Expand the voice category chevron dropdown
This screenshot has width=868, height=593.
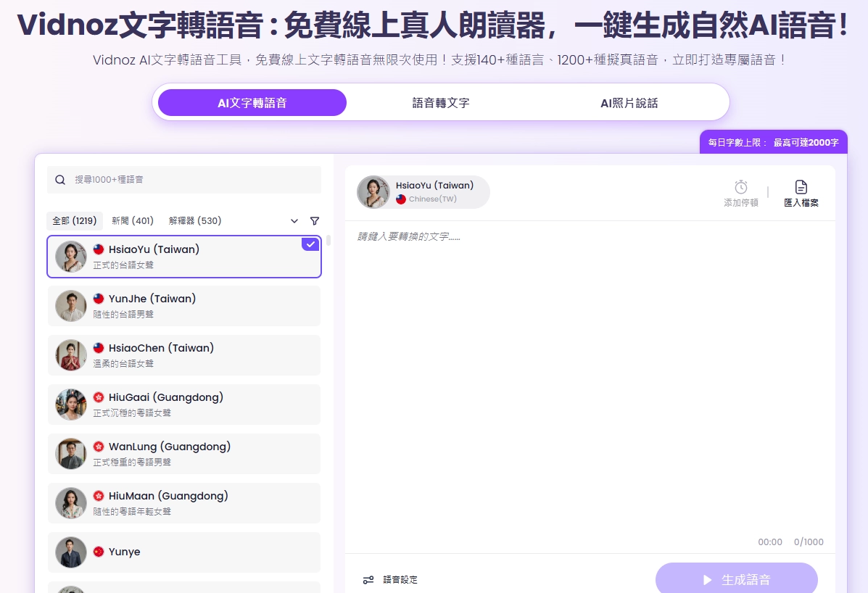(294, 221)
